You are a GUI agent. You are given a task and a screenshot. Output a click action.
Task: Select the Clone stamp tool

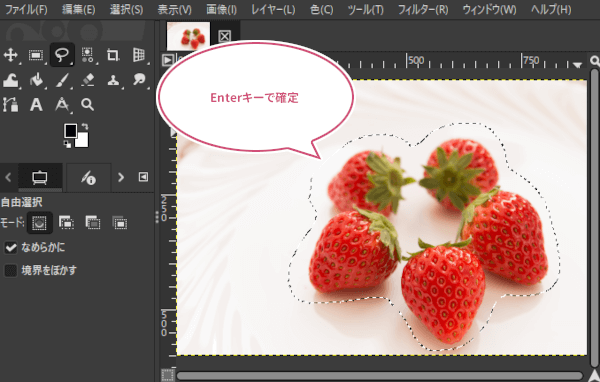coord(113,80)
